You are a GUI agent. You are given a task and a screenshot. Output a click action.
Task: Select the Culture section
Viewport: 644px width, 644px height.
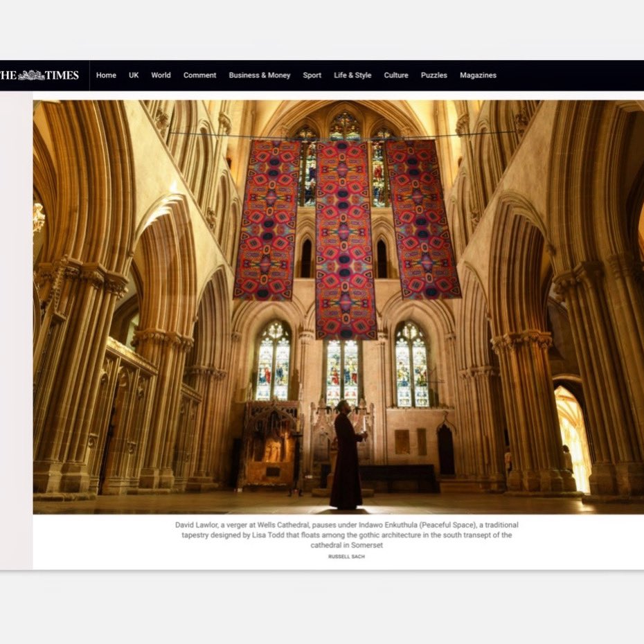coord(396,75)
